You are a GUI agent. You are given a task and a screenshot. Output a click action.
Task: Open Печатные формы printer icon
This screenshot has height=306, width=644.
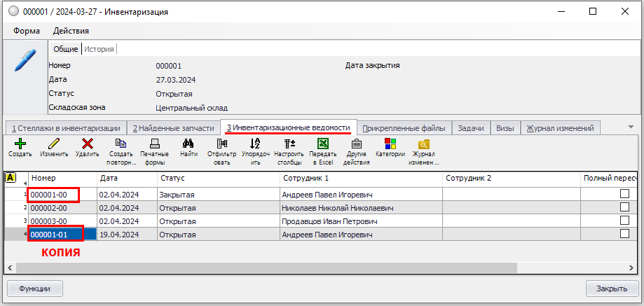pyautogui.click(x=155, y=144)
